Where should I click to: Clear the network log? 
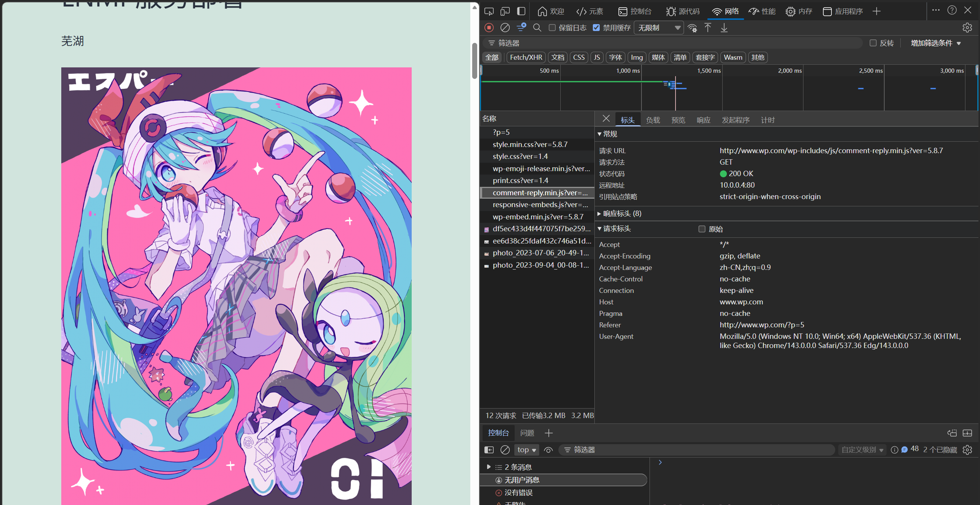(505, 28)
